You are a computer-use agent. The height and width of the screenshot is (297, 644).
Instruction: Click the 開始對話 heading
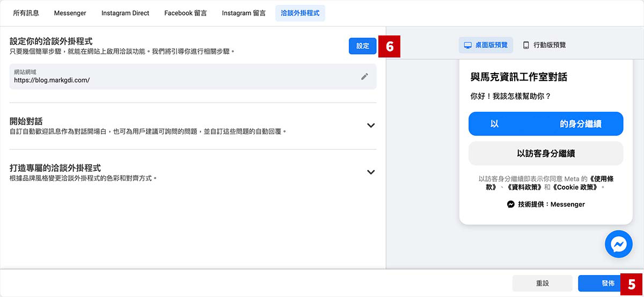[26, 121]
